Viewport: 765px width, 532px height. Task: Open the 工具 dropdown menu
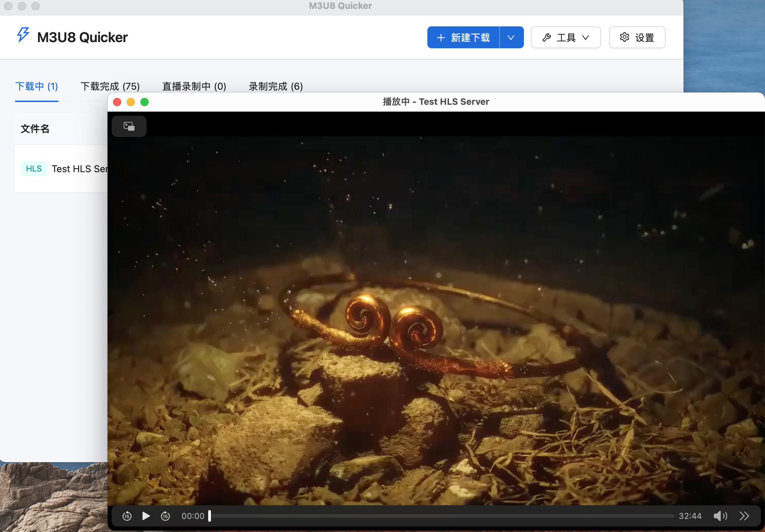point(566,37)
